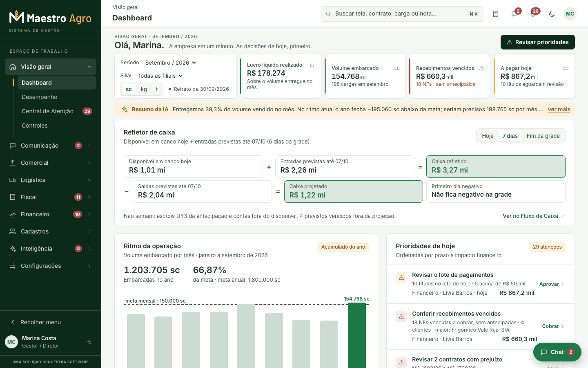The width and height of the screenshot is (588, 368).
Task: Select the sc unit toggle
Action: coord(129,89)
